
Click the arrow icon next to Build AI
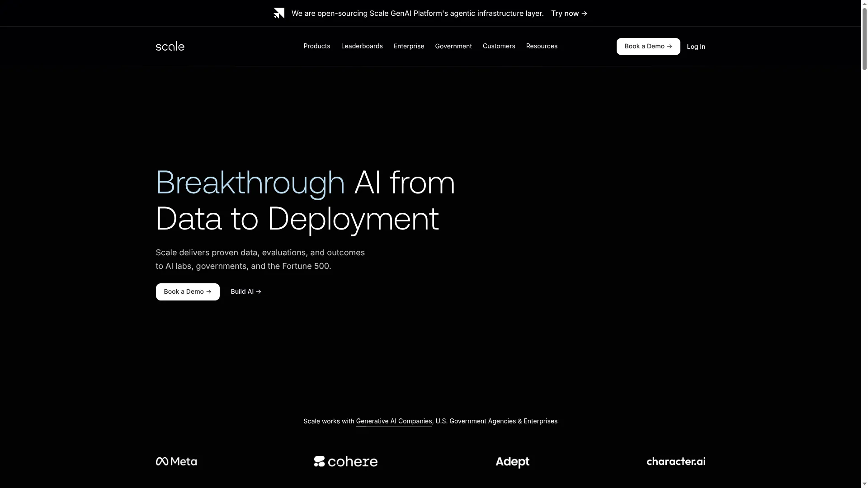[259, 291]
